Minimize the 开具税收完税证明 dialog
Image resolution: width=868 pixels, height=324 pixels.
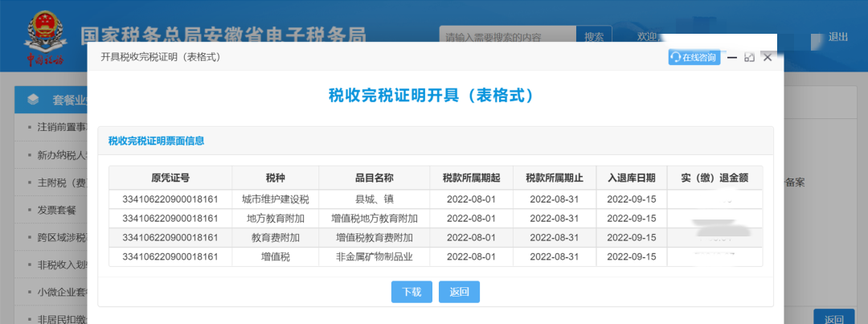731,57
